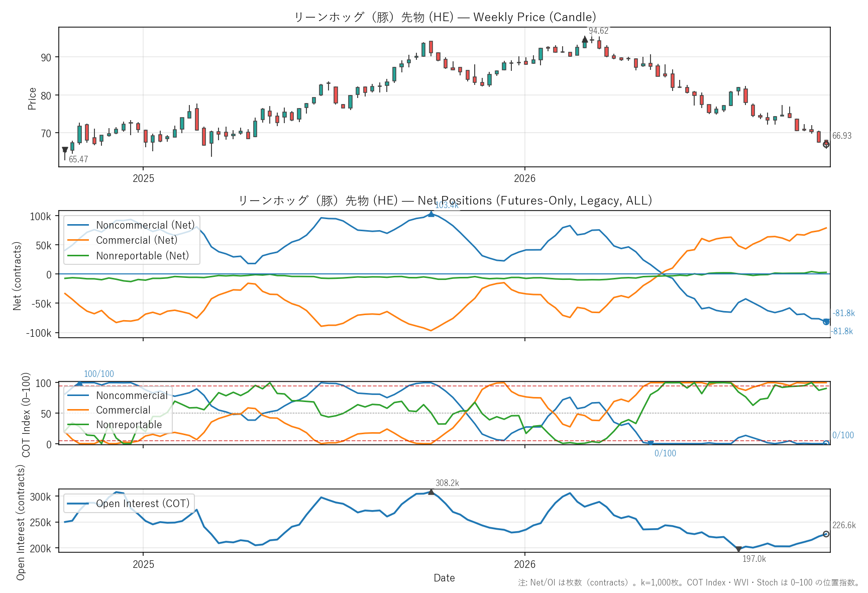Click the Open Interest (COT) legend entry
Viewport: 868px width, 593px height.
pos(129,504)
